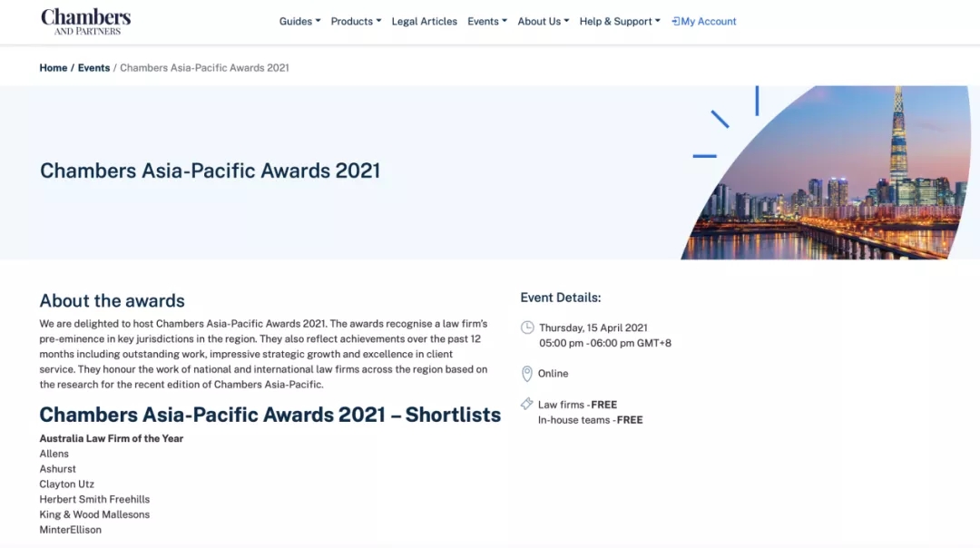Image resolution: width=980 pixels, height=548 pixels.
Task: Expand the Guides dropdown menu
Action: pos(300,21)
